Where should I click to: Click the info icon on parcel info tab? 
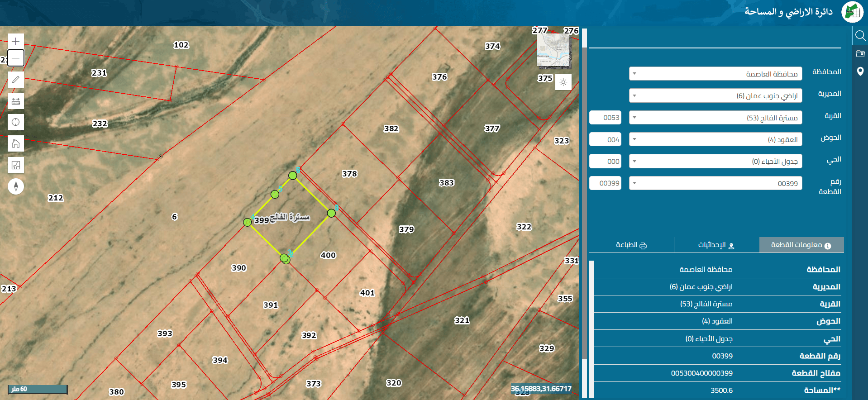pyautogui.click(x=828, y=246)
